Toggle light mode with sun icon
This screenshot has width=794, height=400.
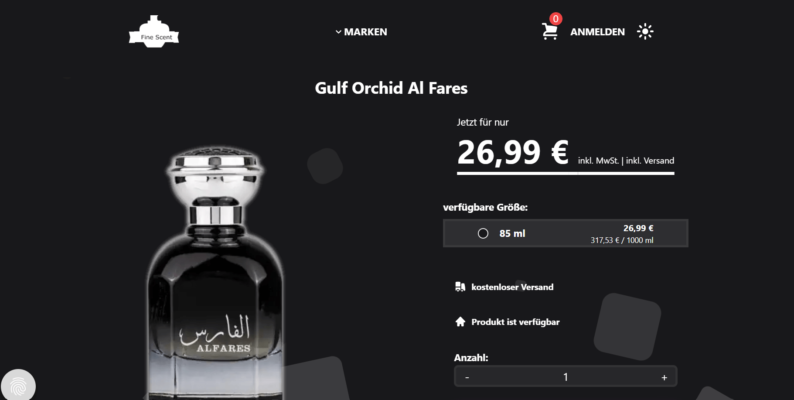click(645, 31)
